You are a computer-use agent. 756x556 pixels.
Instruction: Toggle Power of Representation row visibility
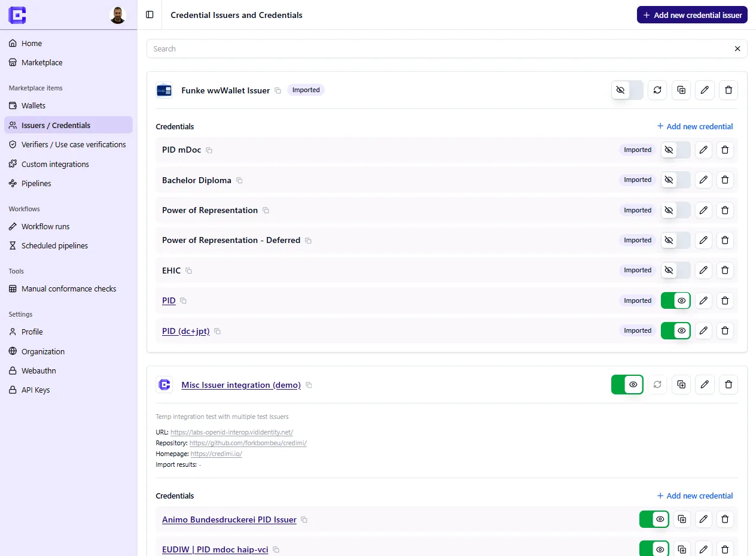(676, 210)
